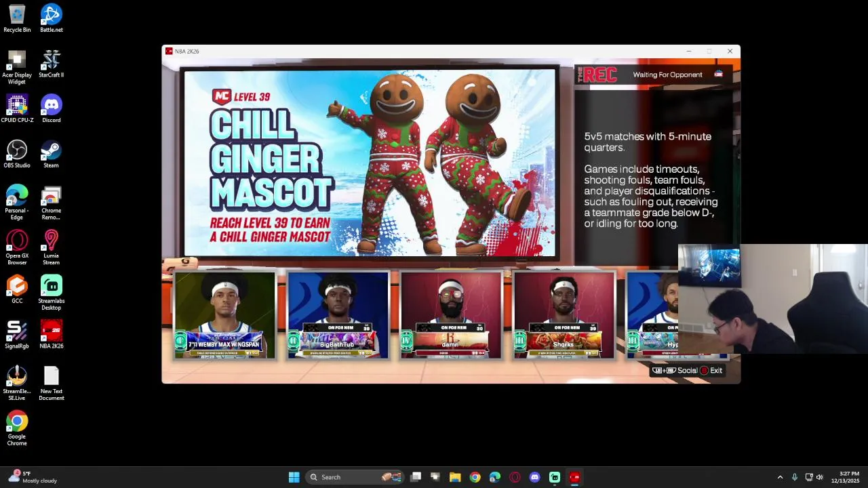This screenshot has width=868, height=488.
Task: Select the Shqrks player card
Action: [x=564, y=315]
